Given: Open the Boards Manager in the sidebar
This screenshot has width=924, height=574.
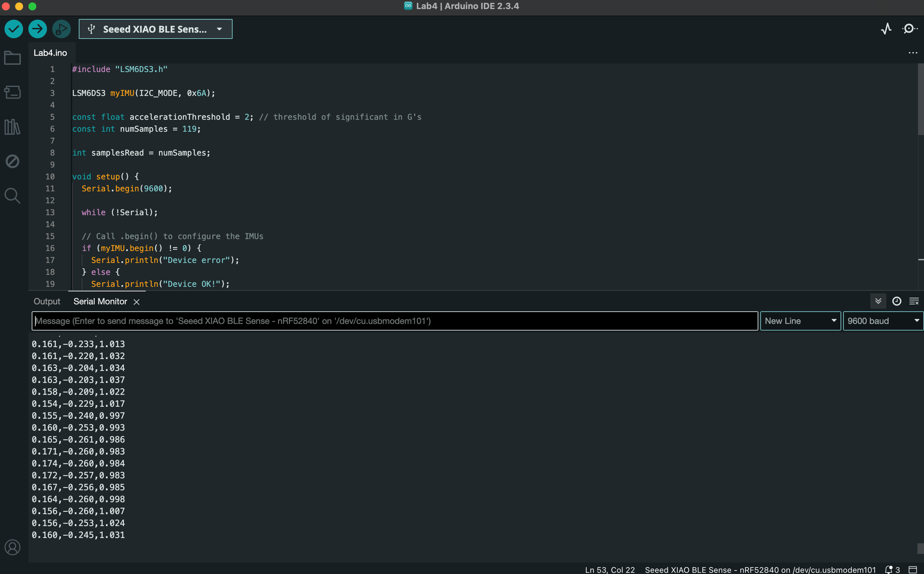Looking at the screenshot, I should [12, 92].
